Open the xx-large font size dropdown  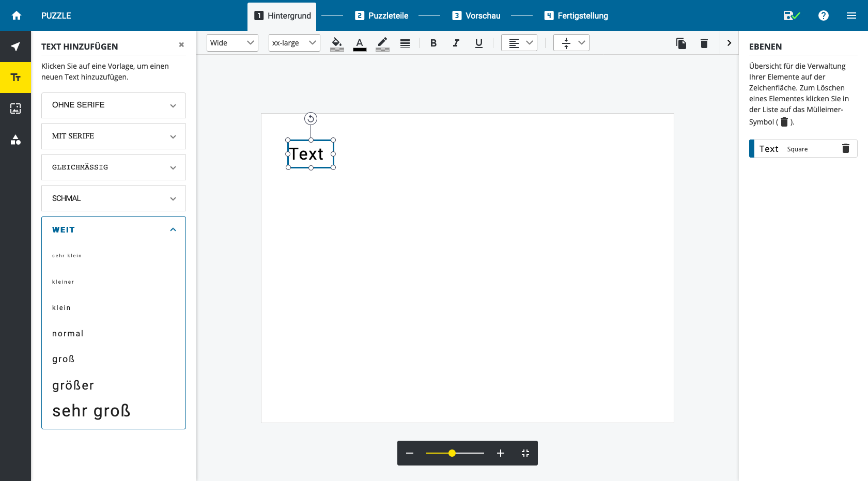pos(294,43)
